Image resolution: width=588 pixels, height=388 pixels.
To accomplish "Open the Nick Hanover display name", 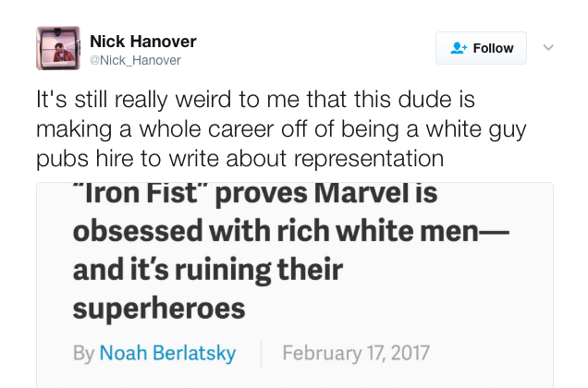I will pos(143,42).
